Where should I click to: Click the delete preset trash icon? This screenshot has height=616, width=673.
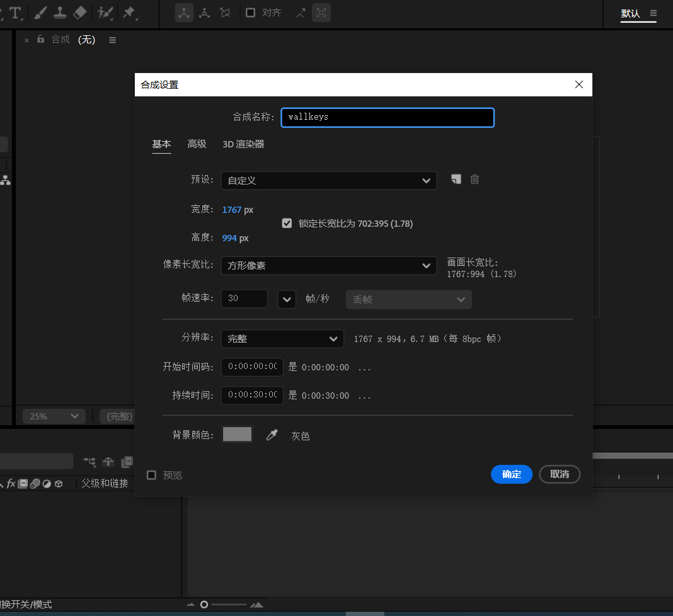[x=475, y=180]
